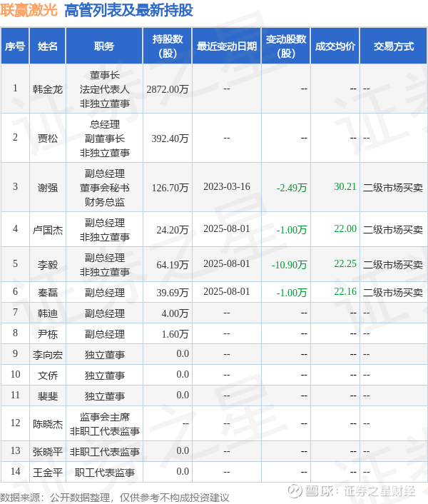This screenshot has height=504, width=428.
Task: Click the name 陈晓杰
Action: [48, 424]
